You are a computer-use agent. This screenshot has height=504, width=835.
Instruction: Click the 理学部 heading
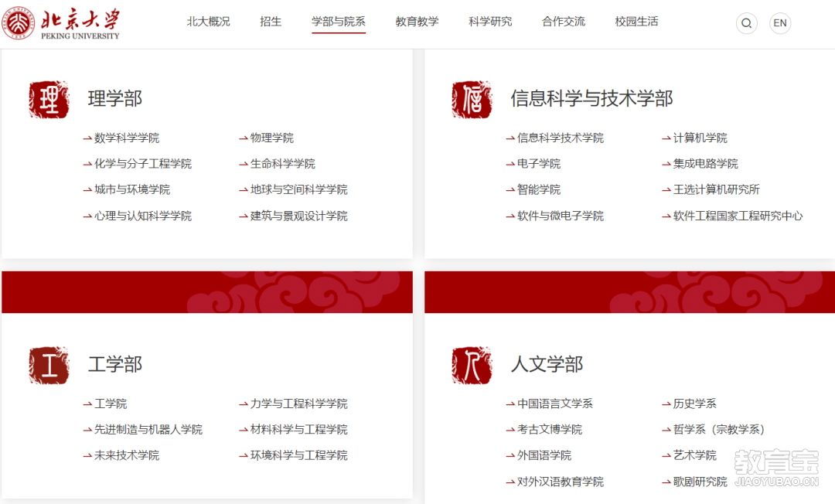[115, 99]
